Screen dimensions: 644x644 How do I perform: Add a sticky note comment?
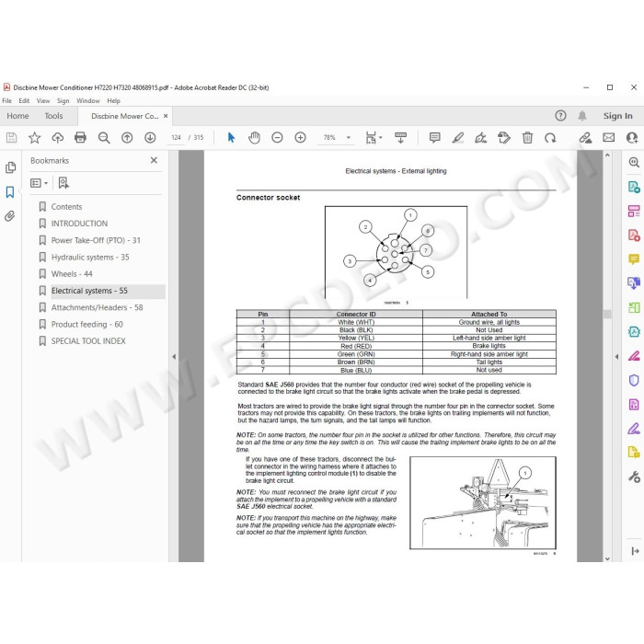pyautogui.click(x=434, y=138)
